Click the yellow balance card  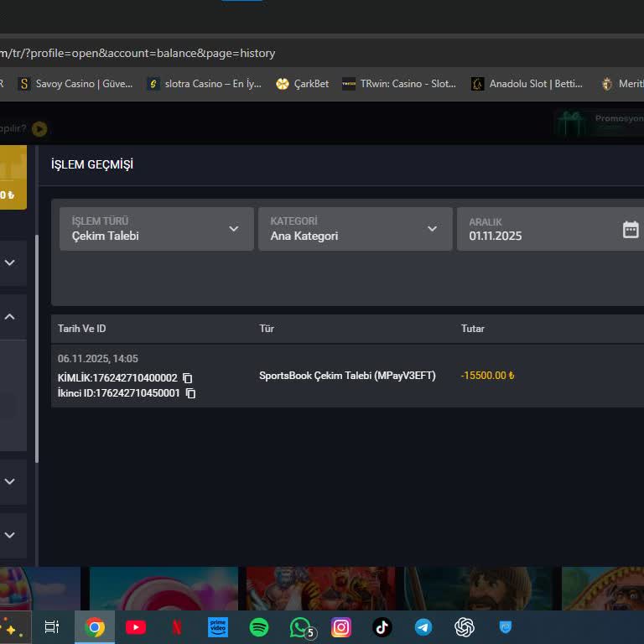coord(13,177)
